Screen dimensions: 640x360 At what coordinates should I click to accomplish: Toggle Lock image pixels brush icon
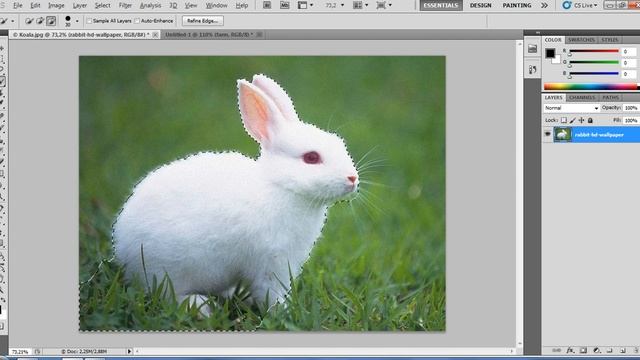tap(573, 120)
